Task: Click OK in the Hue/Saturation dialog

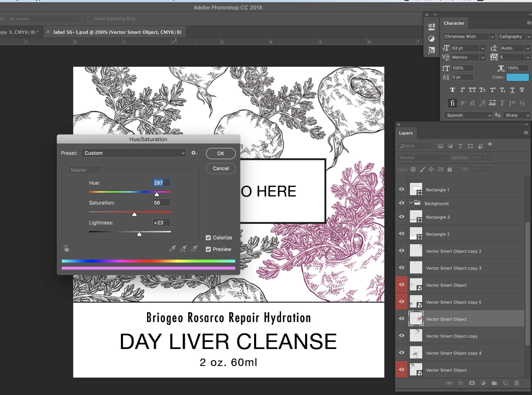Action: [220, 153]
